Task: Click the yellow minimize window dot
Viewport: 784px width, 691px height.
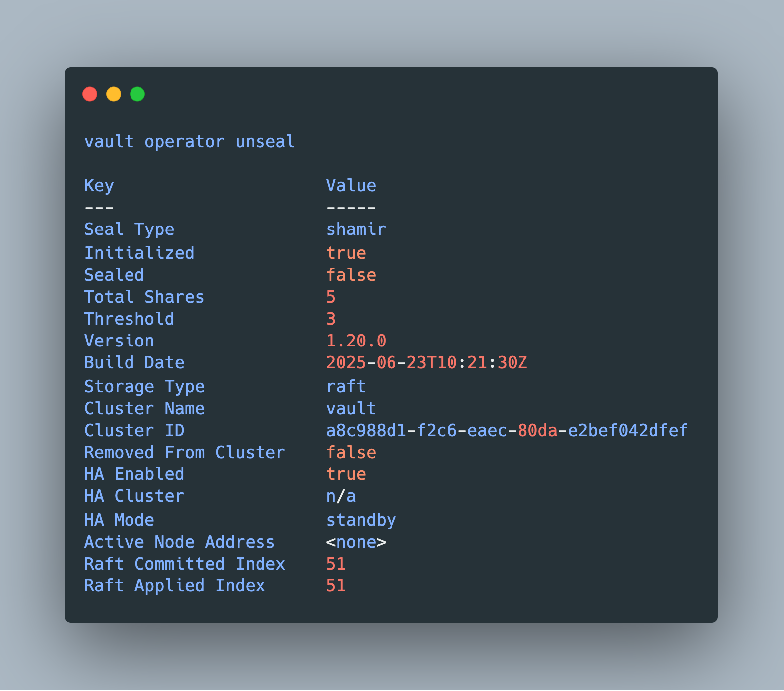Action: click(114, 94)
